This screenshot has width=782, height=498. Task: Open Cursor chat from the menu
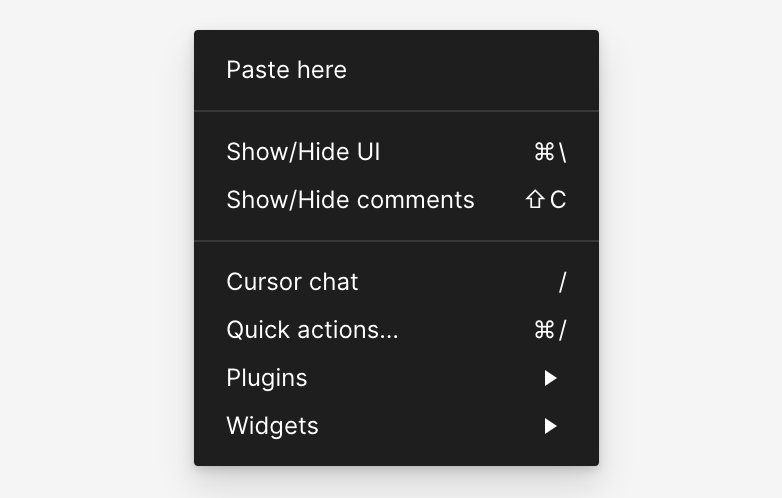(x=292, y=282)
